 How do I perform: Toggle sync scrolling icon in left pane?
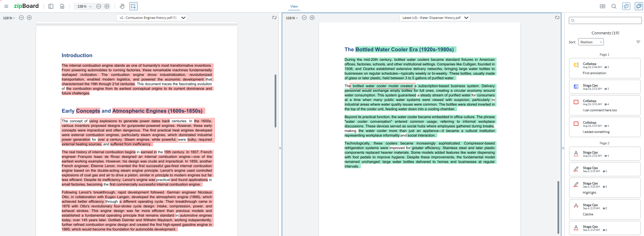[274, 18]
